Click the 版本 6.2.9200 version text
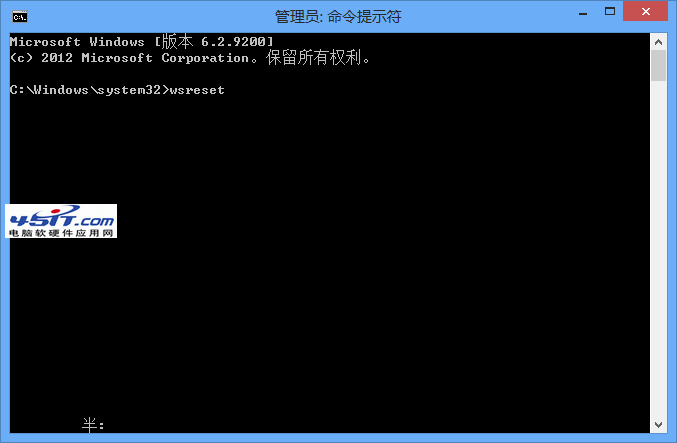 pos(214,41)
